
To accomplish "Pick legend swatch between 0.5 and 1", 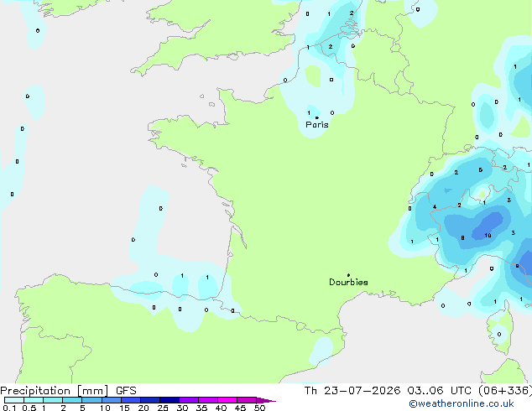I will tap(34, 400).
